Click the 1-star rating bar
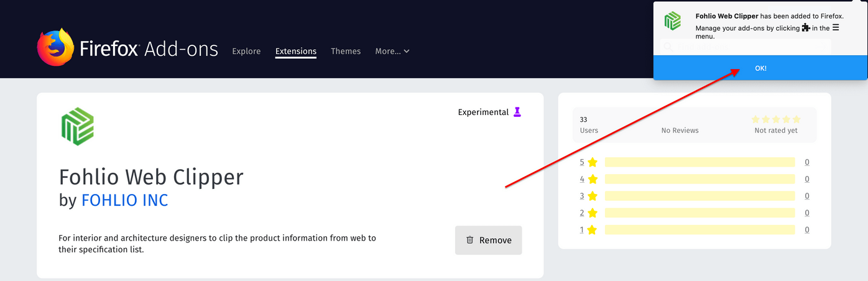Screen dimensions: 868x281 pos(699,229)
